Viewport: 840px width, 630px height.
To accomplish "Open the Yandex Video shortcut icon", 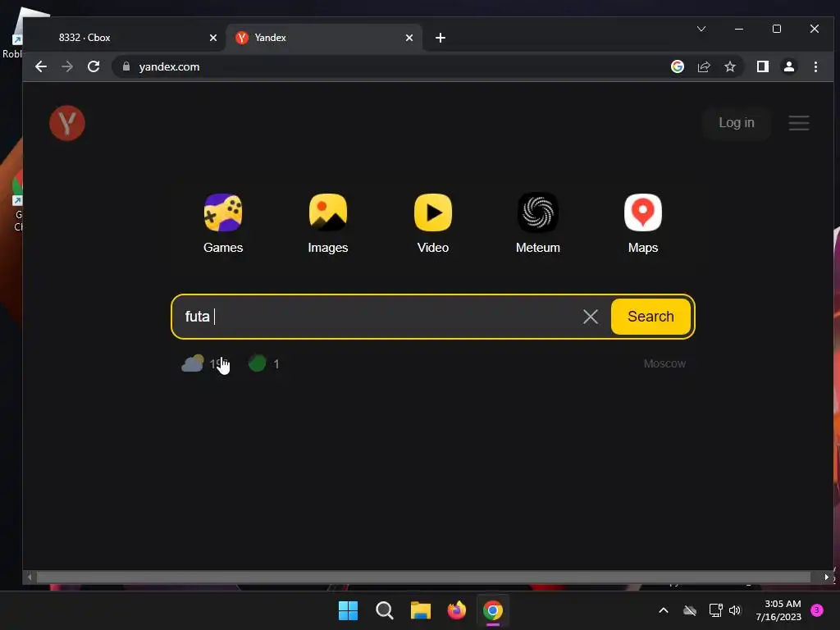I will point(433,212).
